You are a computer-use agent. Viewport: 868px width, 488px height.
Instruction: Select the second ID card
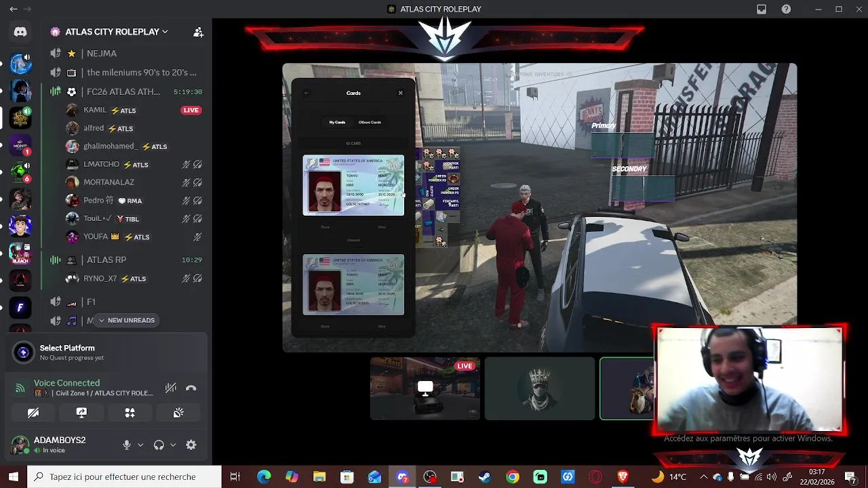pyautogui.click(x=353, y=285)
